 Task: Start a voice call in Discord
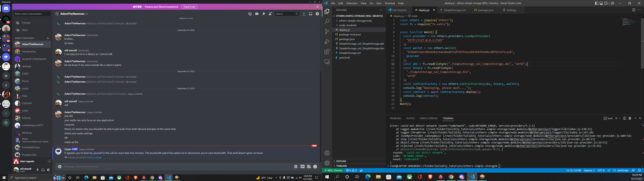[x=250, y=14]
